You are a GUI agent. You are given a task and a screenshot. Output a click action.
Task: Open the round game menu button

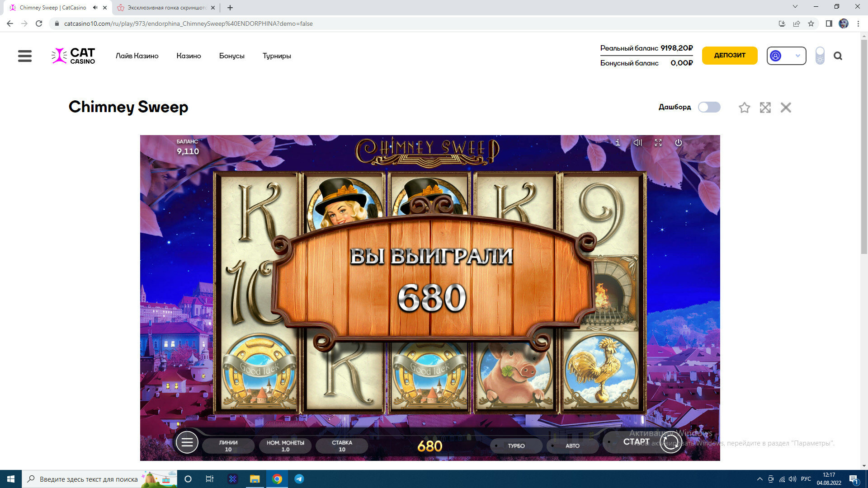[187, 442]
